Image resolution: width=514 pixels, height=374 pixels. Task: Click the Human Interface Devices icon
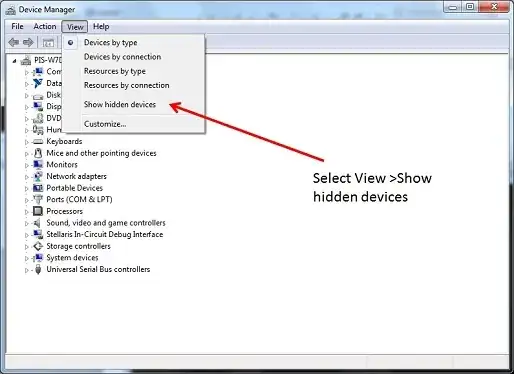coord(38,130)
